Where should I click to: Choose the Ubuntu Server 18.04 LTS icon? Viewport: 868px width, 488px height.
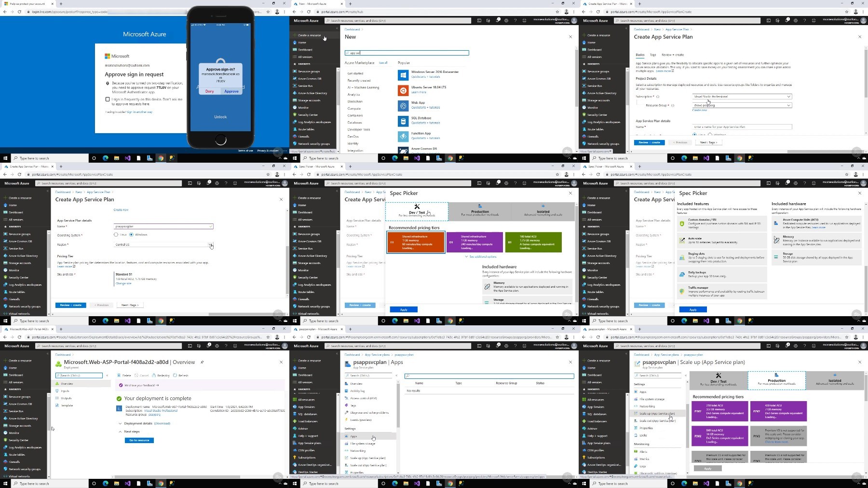click(x=403, y=90)
